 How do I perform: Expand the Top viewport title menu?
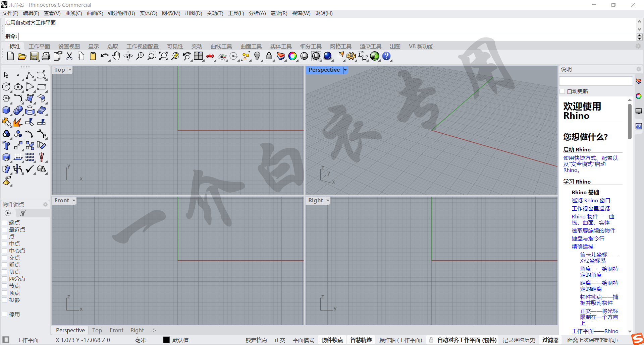point(70,70)
